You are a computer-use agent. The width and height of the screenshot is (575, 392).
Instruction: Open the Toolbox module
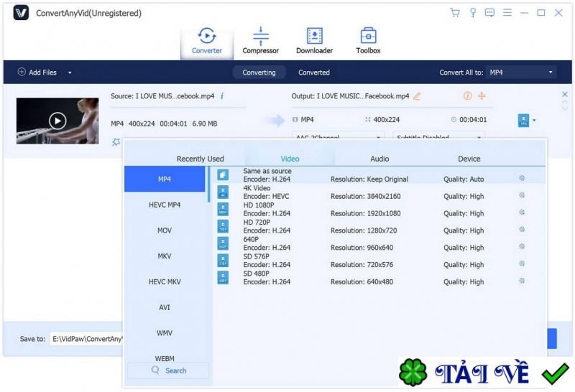tap(368, 40)
